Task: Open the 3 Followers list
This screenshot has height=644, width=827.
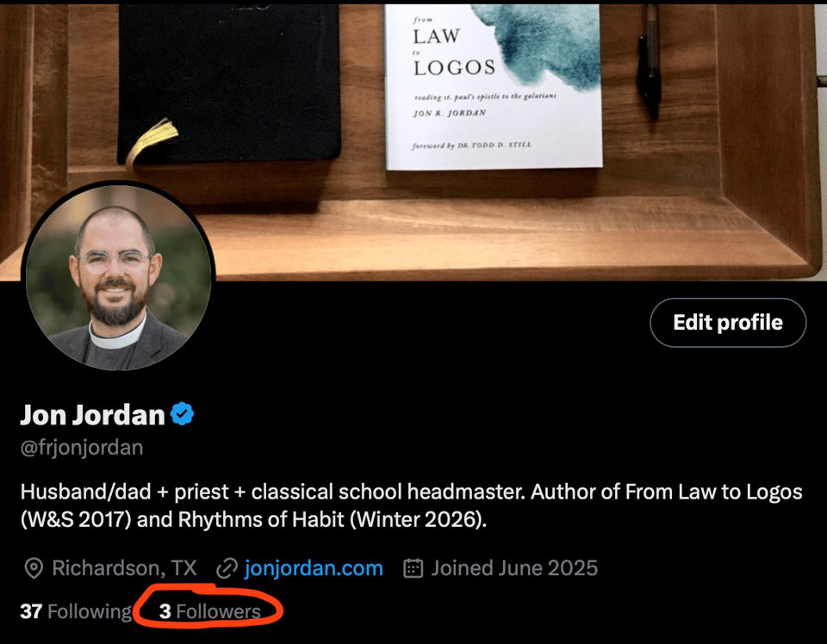Action: pyautogui.click(x=210, y=611)
